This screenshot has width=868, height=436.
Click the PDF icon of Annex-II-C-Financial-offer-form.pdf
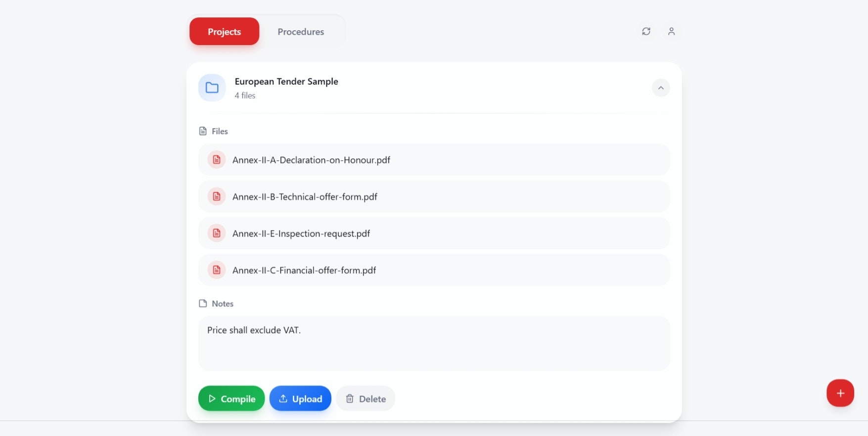click(x=217, y=270)
